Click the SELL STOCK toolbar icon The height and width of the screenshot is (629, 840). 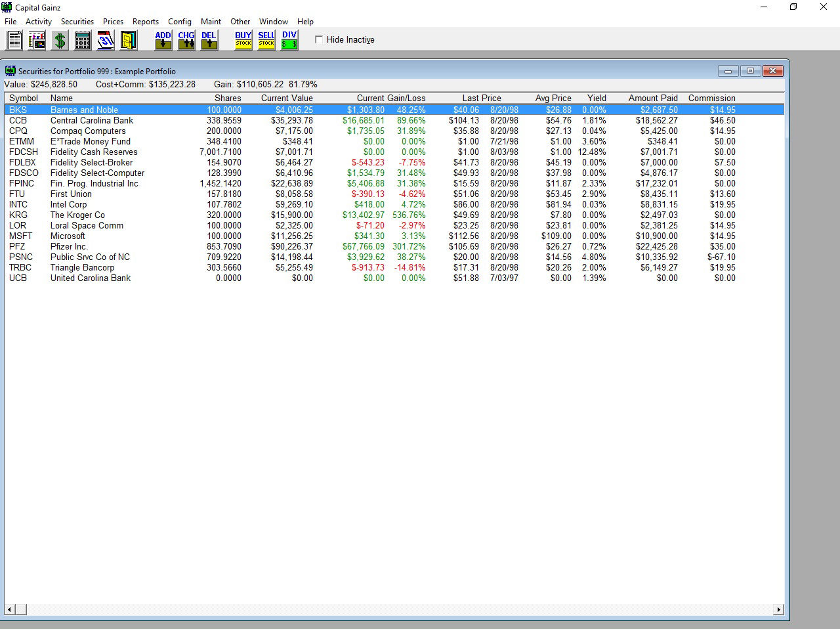[266, 40]
